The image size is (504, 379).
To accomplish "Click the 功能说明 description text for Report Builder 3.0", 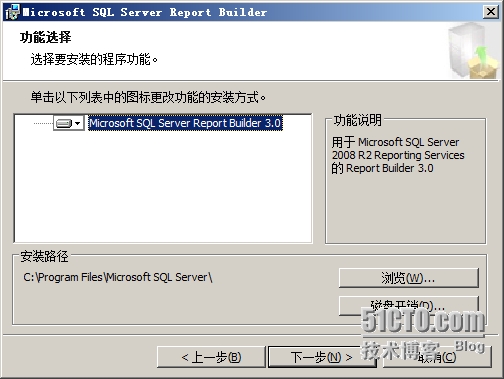I will click(x=398, y=155).
